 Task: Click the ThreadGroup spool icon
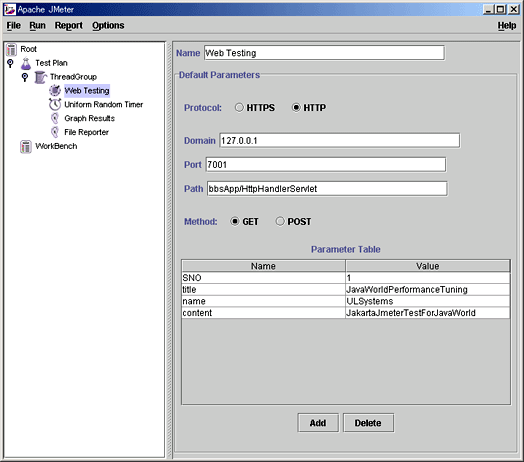pos(40,77)
